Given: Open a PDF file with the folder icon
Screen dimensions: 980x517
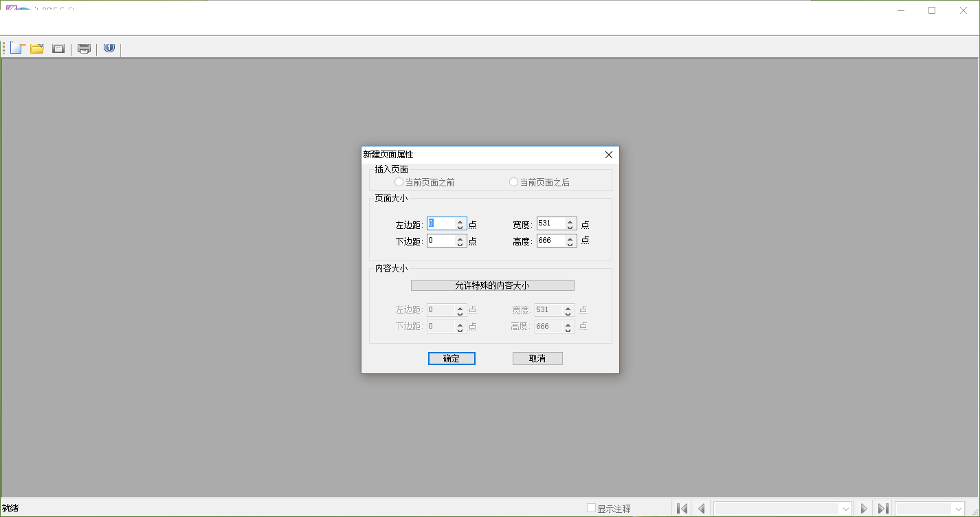Looking at the screenshot, I should point(37,47).
